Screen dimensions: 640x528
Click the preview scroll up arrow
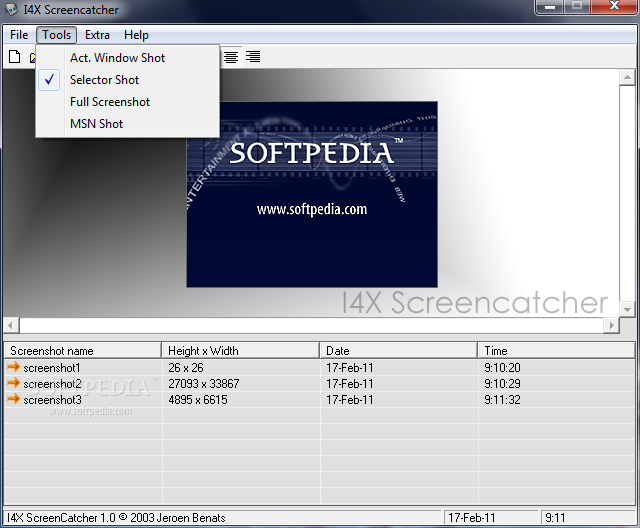click(x=627, y=77)
